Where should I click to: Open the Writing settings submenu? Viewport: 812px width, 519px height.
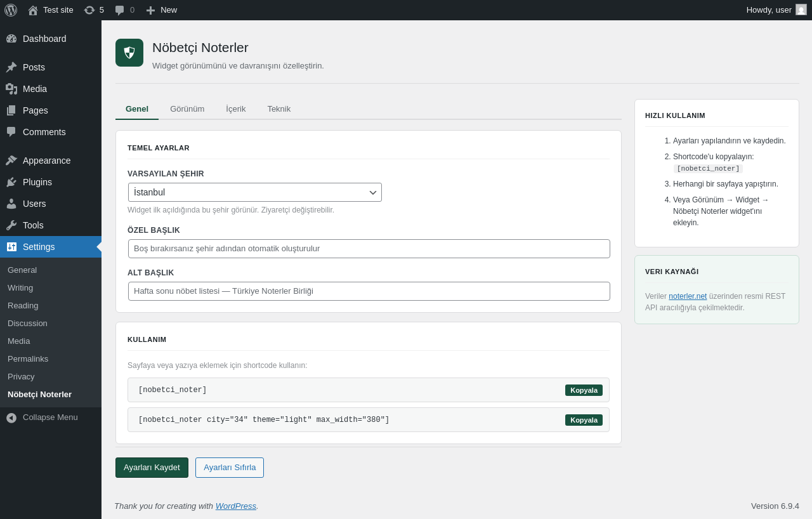pyautogui.click(x=20, y=287)
